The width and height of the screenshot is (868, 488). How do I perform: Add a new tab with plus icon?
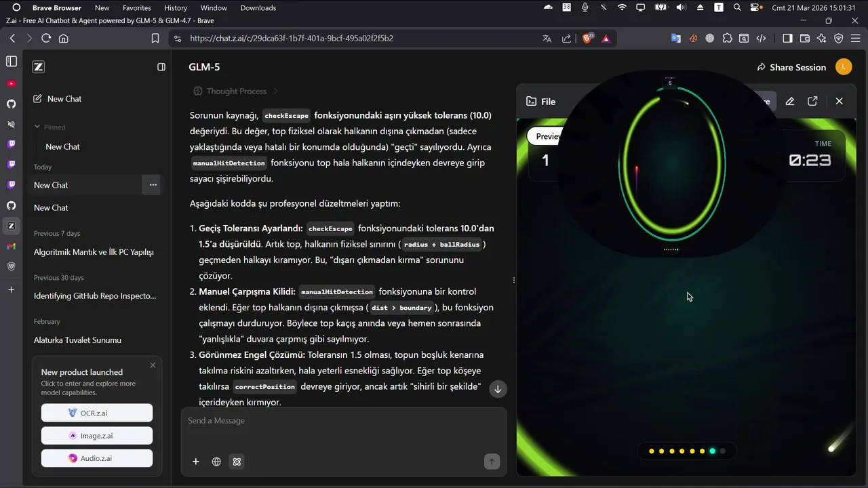[x=11, y=289]
